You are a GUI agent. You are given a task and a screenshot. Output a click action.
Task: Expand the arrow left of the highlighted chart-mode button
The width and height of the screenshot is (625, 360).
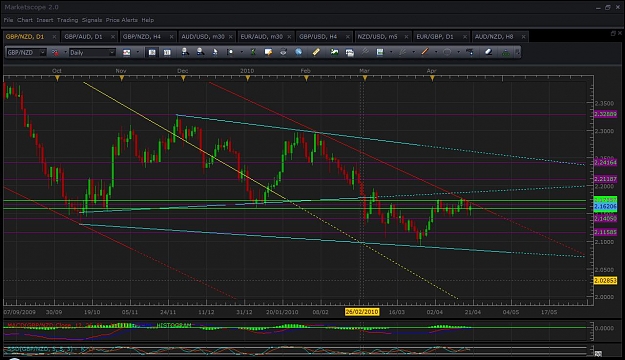tap(138, 52)
